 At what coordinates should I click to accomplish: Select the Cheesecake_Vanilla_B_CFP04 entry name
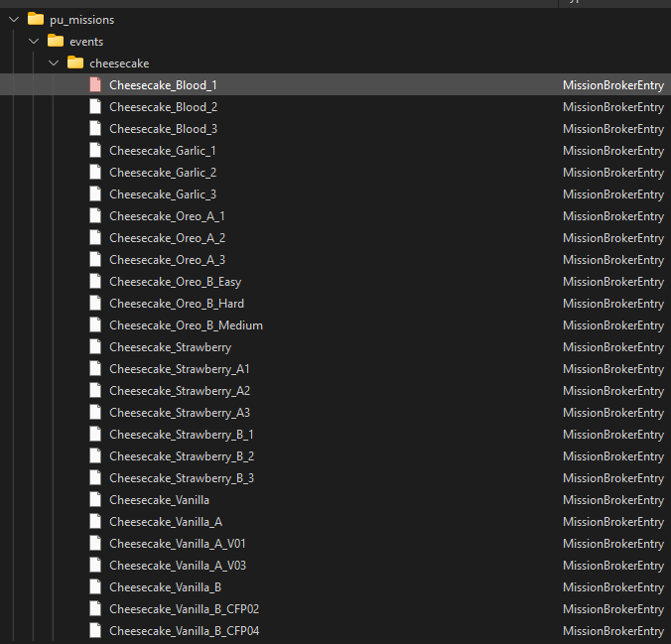(x=185, y=631)
